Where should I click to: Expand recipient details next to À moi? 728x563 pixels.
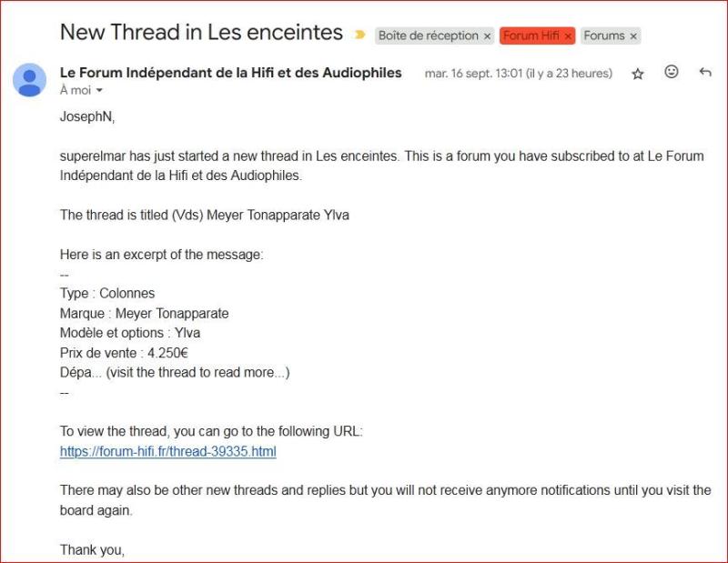(99, 91)
